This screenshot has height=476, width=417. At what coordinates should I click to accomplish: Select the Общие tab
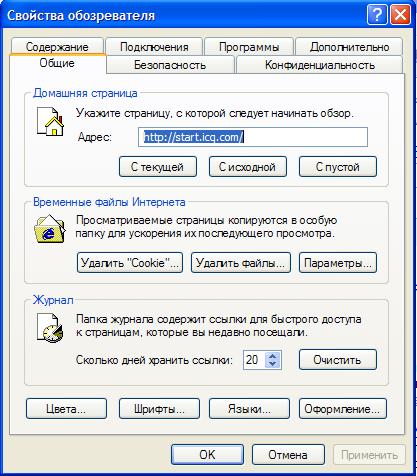coord(57,63)
